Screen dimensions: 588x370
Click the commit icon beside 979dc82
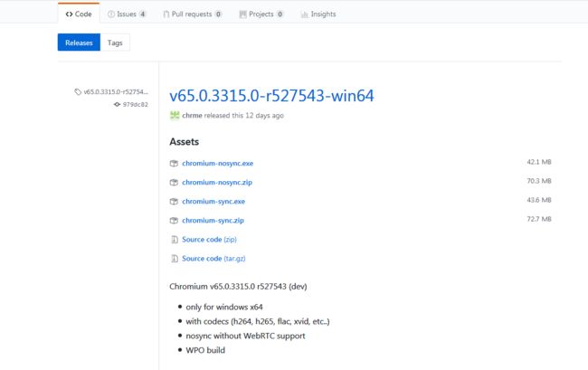117,104
